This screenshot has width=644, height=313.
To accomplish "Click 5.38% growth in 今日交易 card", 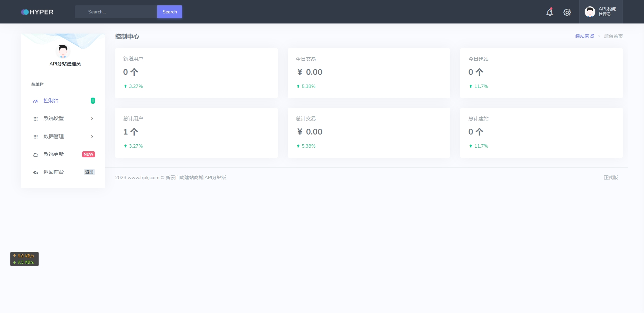I will click(x=306, y=86).
